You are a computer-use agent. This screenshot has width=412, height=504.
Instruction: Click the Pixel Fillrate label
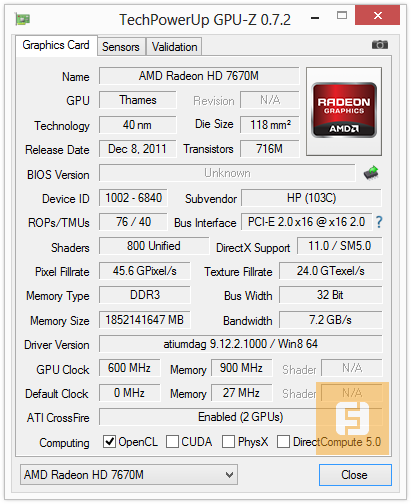point(62,272)
